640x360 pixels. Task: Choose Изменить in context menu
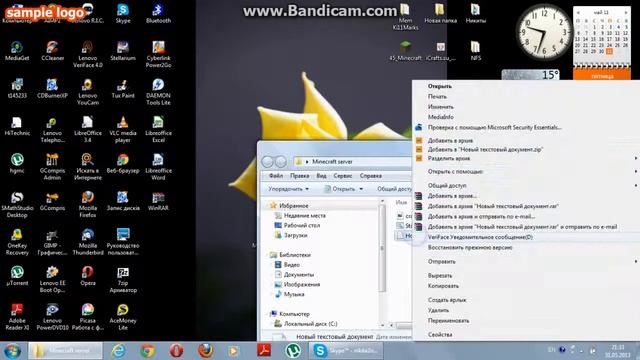(440, 107)
